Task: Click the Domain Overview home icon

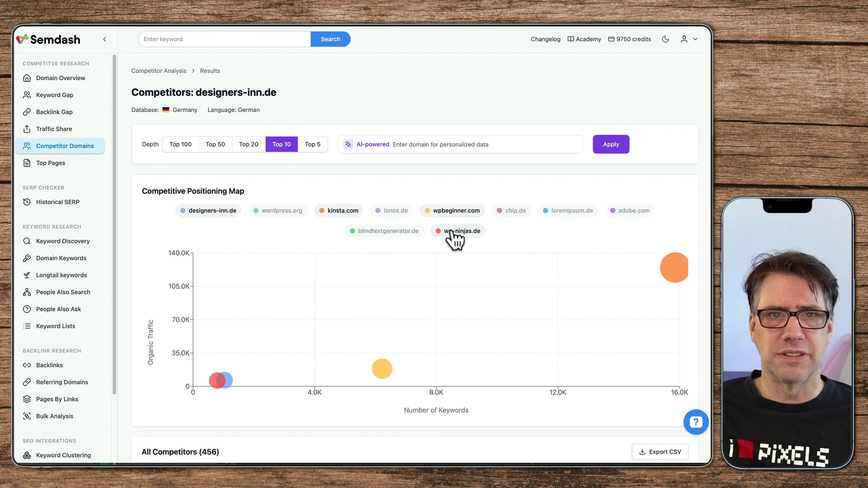Action: click(x=27, y=78)
